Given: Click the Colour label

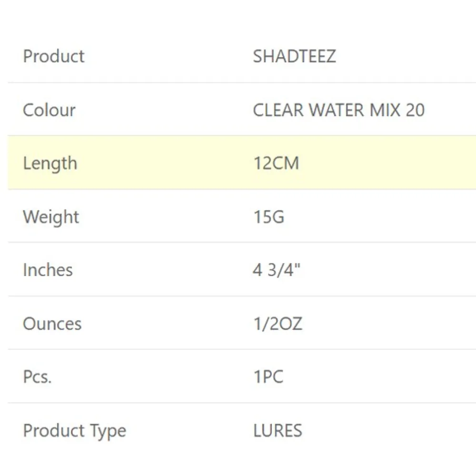Looking at the screenshot, I should click(x=49, y=110).
